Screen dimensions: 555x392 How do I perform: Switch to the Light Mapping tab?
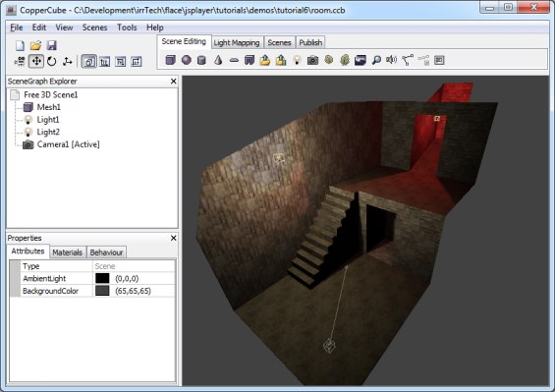pyautogui.click(x=237, y=43)
